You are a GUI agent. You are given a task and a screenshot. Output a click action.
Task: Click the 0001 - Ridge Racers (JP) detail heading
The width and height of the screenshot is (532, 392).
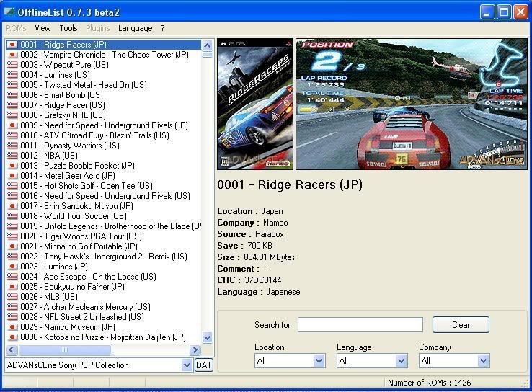coord(290,184)
